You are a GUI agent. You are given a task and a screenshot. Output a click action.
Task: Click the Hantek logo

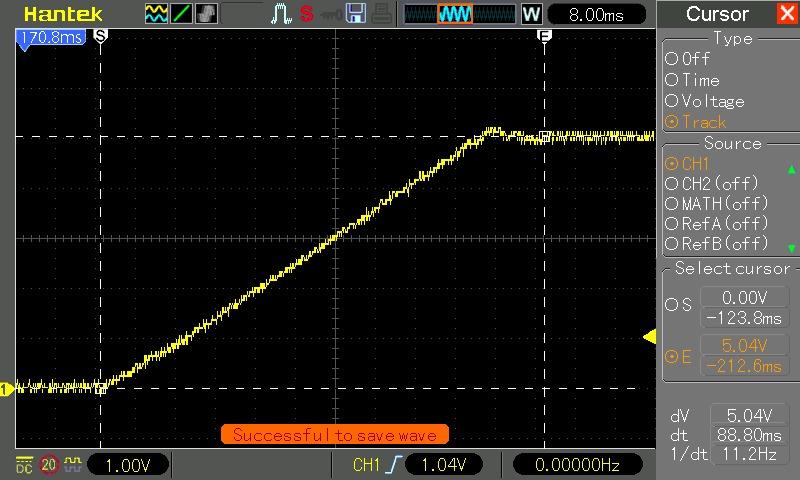[x=63, y=14]
